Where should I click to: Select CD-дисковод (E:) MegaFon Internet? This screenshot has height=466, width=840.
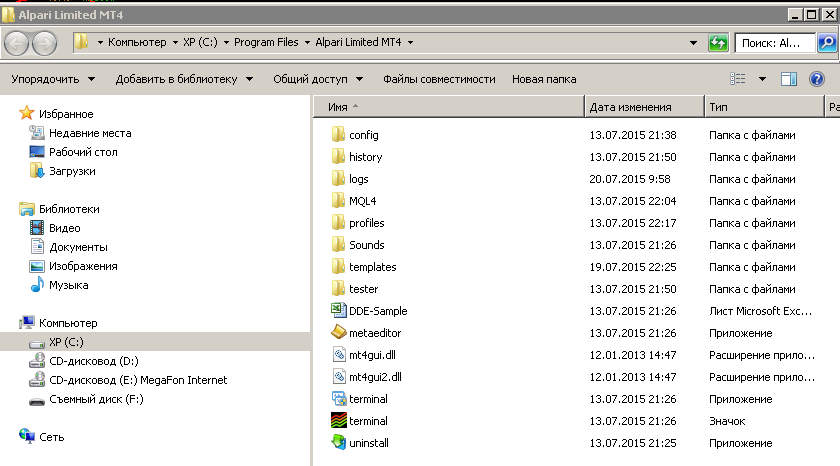(138, 380)
